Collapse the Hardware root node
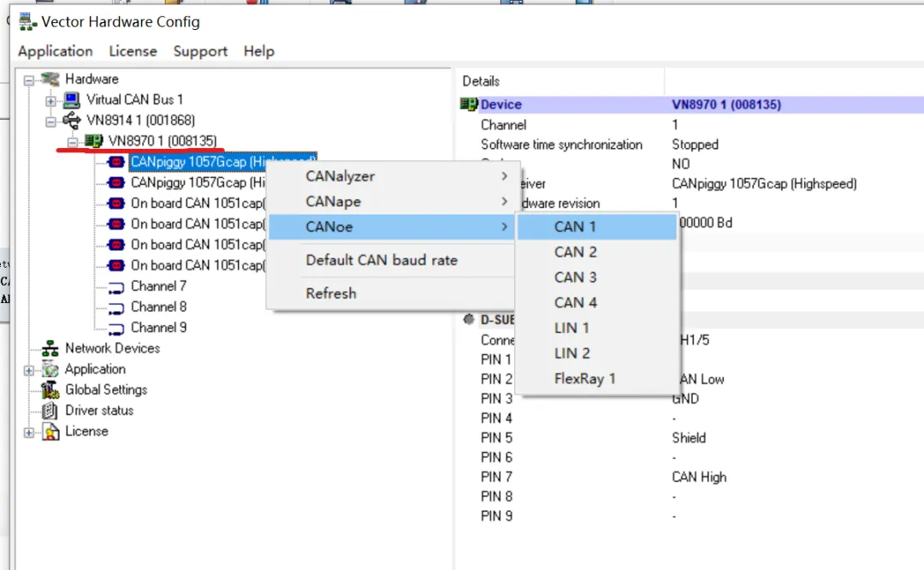 29,80
